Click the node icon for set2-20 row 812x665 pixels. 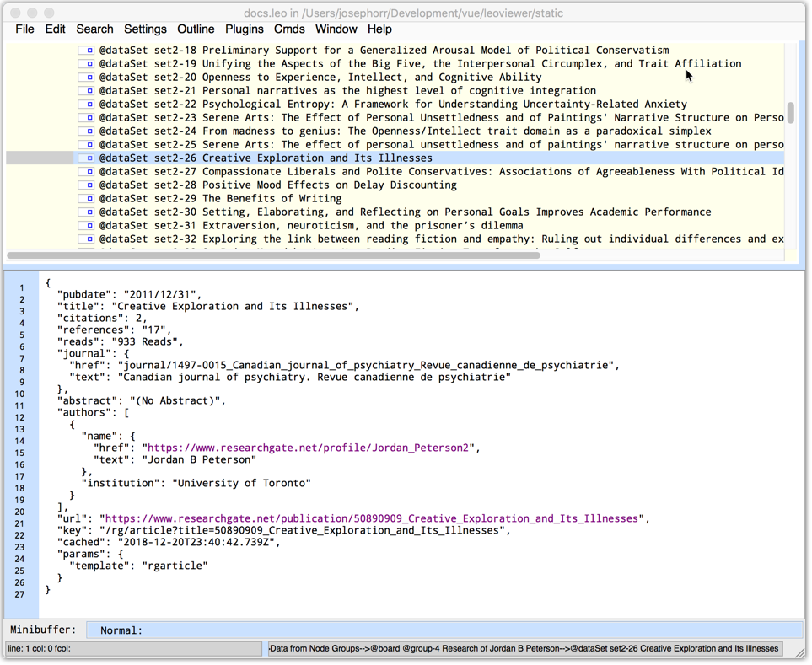coord(86,77)
